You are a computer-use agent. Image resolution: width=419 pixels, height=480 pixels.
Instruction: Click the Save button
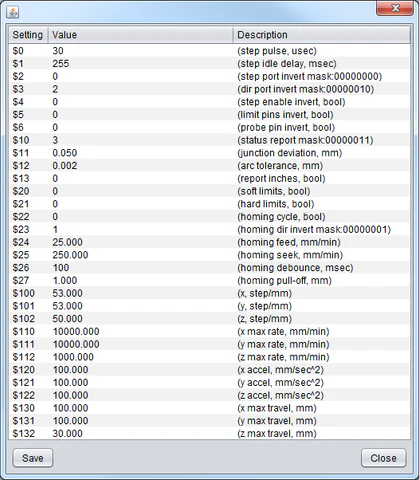[33, 458]
